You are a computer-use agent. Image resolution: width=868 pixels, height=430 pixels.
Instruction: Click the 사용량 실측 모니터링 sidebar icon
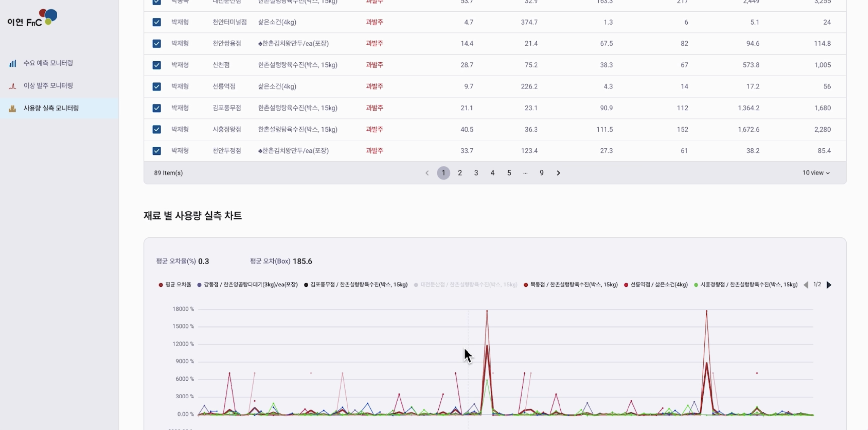[x=12, y=108]
